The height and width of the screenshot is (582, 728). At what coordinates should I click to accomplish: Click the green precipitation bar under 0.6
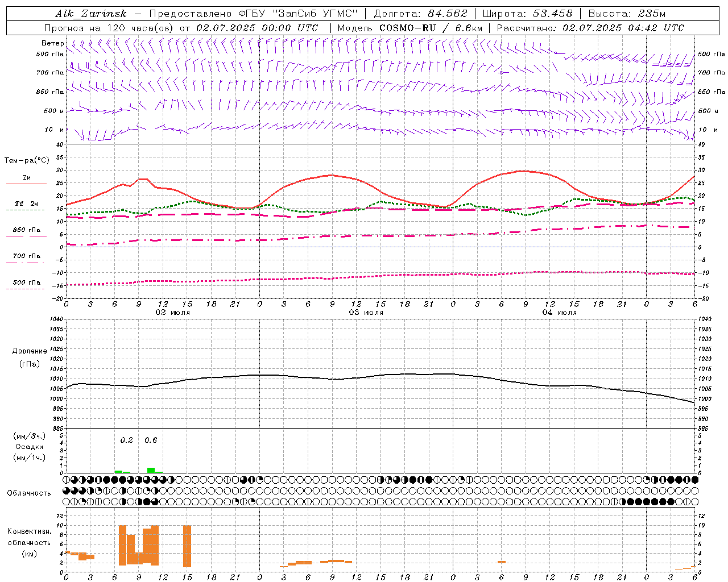coord(151,470)
